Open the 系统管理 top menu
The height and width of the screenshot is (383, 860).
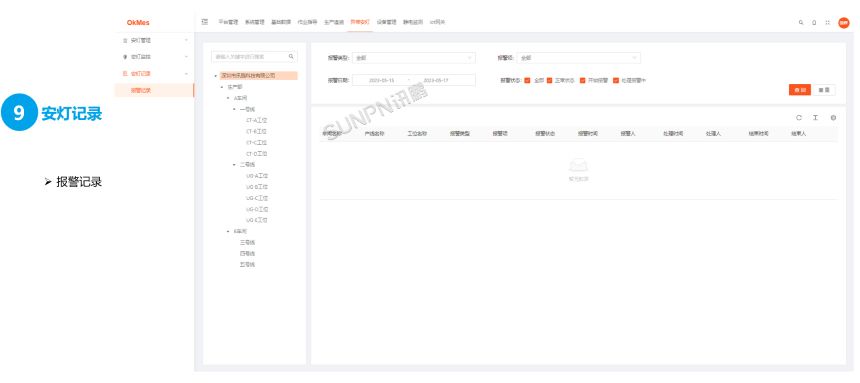[254, 22]
